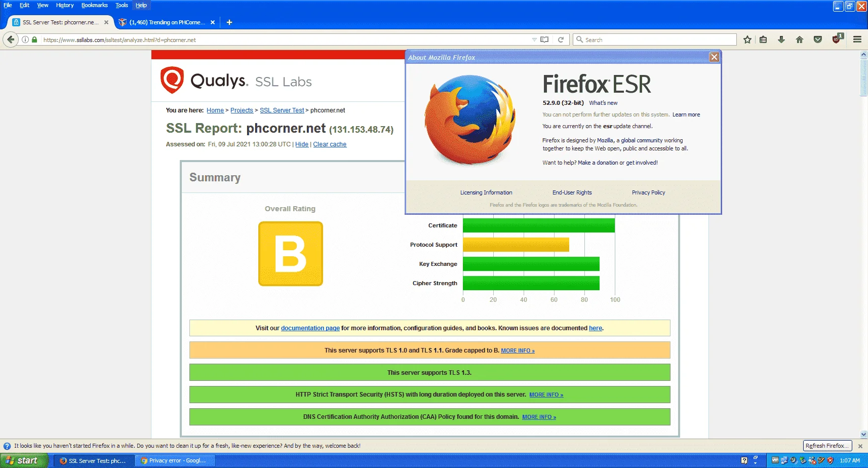Click the Refresh Firefox button

coord(827,446)
